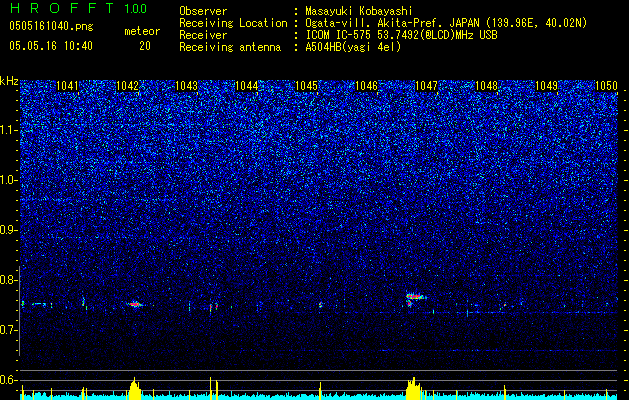This screenshot has width=629, height=400.
Task: Click the 0.9 frequency axis label
Action: click(9, 230)
